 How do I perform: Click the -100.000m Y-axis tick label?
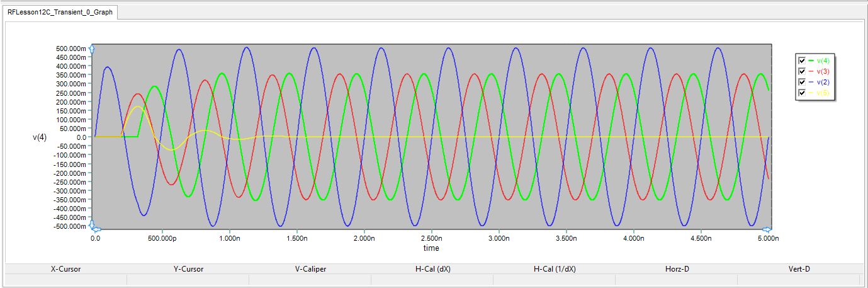point(70,155)
